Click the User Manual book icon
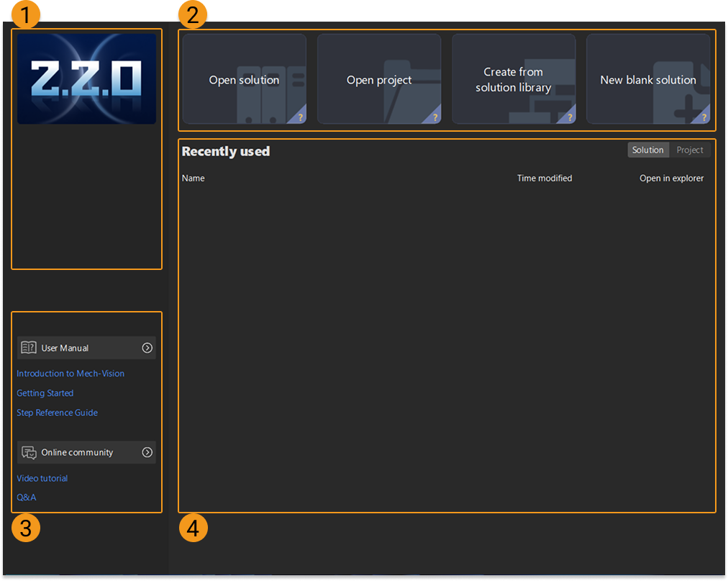 (29, 347)
